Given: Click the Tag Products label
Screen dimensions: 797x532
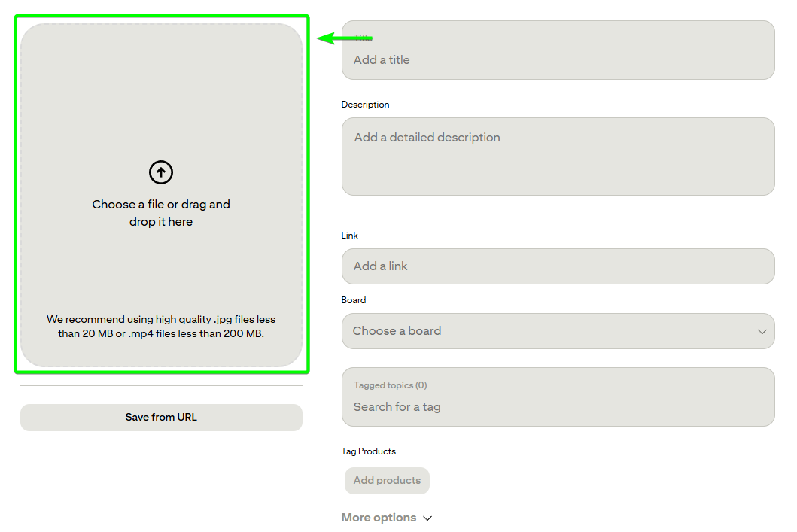Looking at the screenshot, I should point(368,451).
